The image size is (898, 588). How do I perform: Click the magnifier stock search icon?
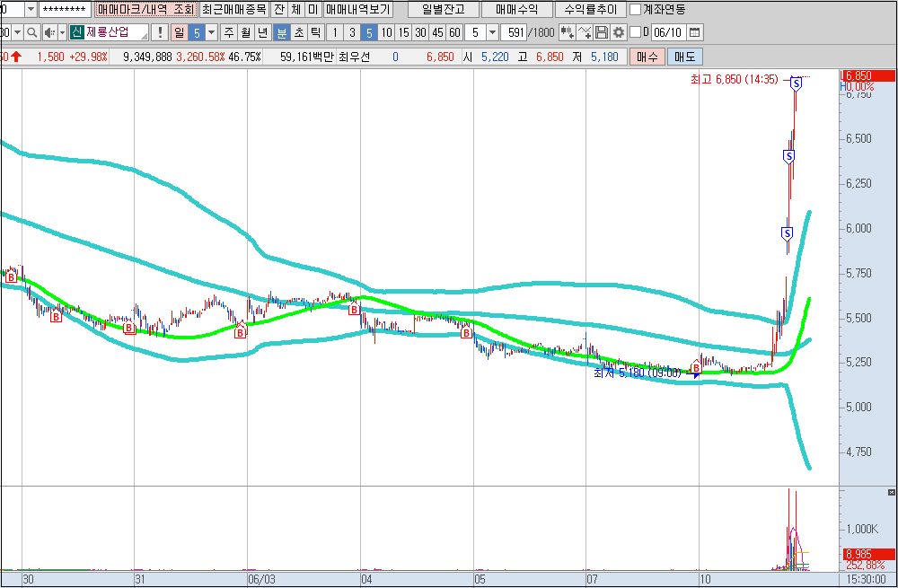32,32
